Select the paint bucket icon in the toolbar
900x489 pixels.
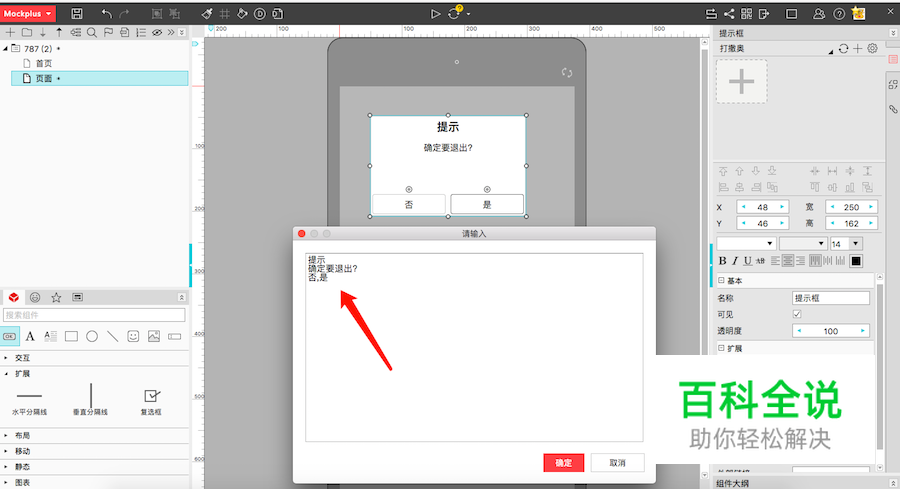(x=242, y=14)
